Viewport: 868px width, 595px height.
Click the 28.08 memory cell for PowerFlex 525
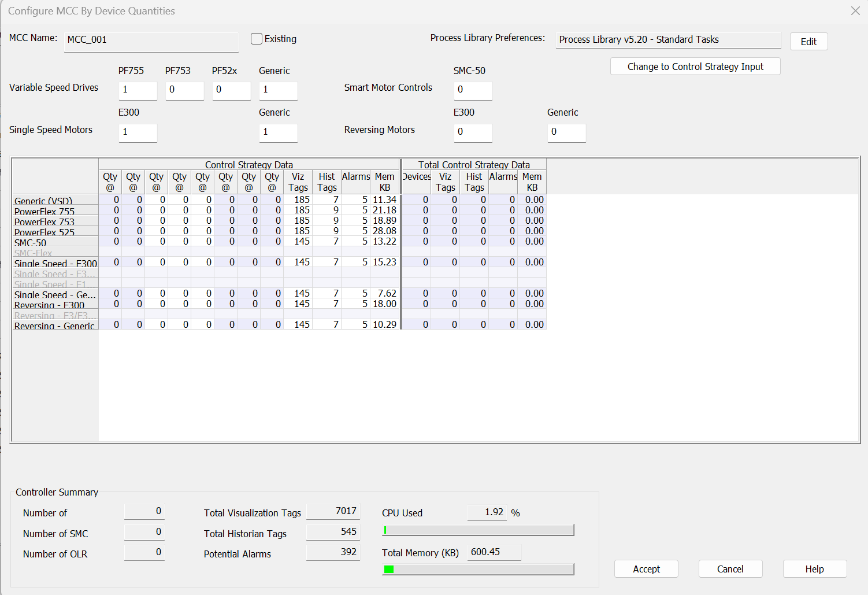point(384,231)
